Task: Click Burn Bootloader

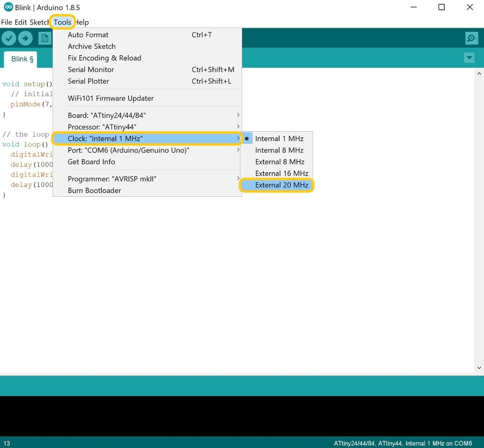Action: [x=147, y=191]
